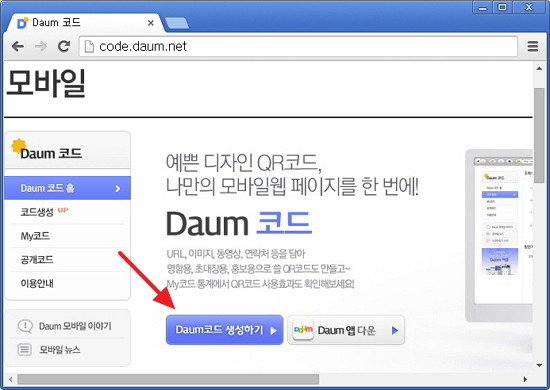Open My코드 in the sidebar menu
This screenshot has width=550, height=390.
tap(35, 236)
